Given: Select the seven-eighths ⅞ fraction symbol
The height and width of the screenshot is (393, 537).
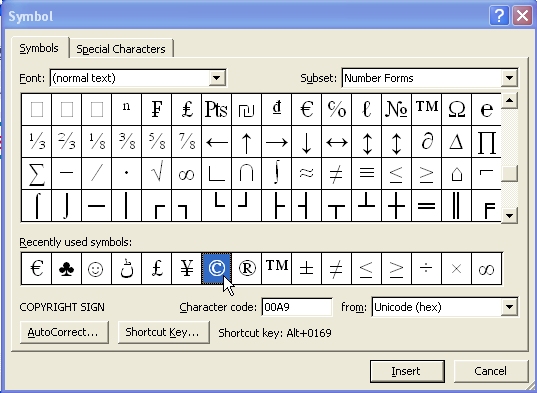Looking at the screenshot, I should point(187,141).
